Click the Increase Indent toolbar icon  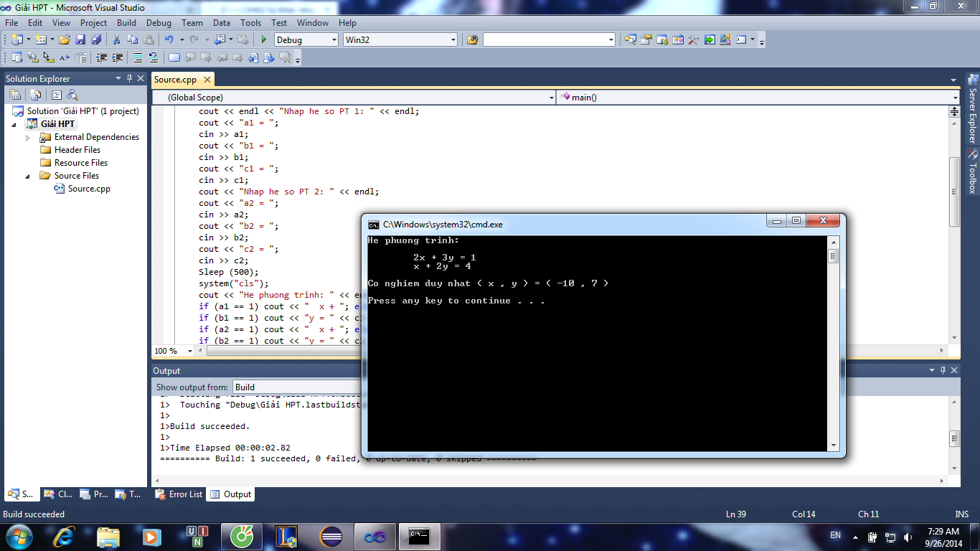tap(117, 58)
